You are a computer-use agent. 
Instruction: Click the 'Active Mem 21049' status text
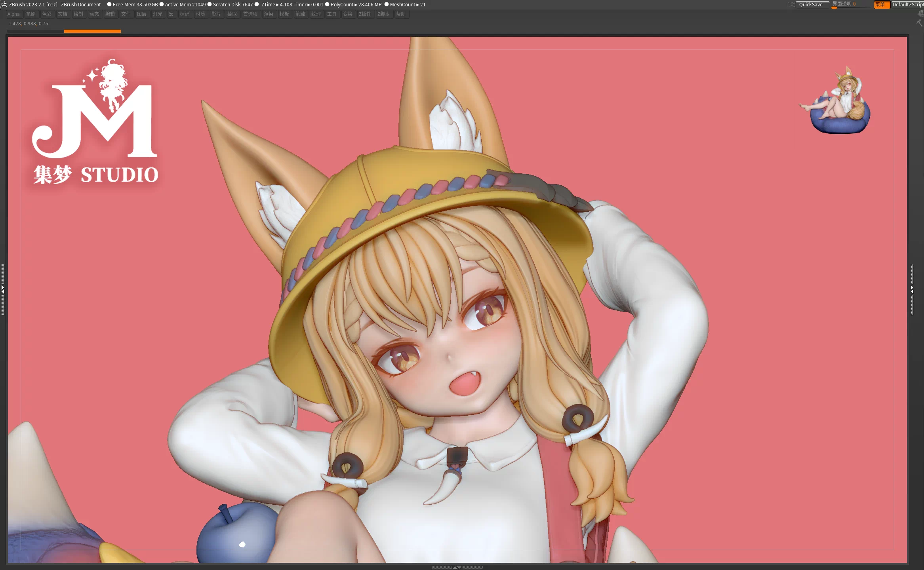pos(185,4)
